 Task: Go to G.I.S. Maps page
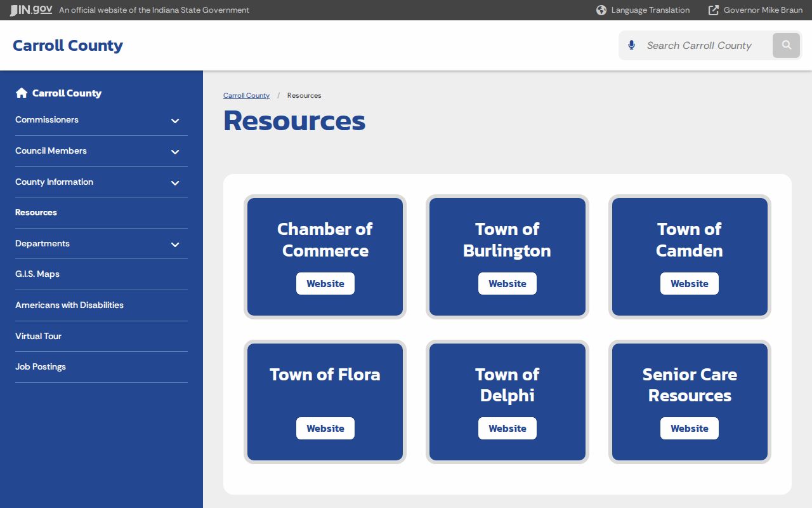[37, 274]
